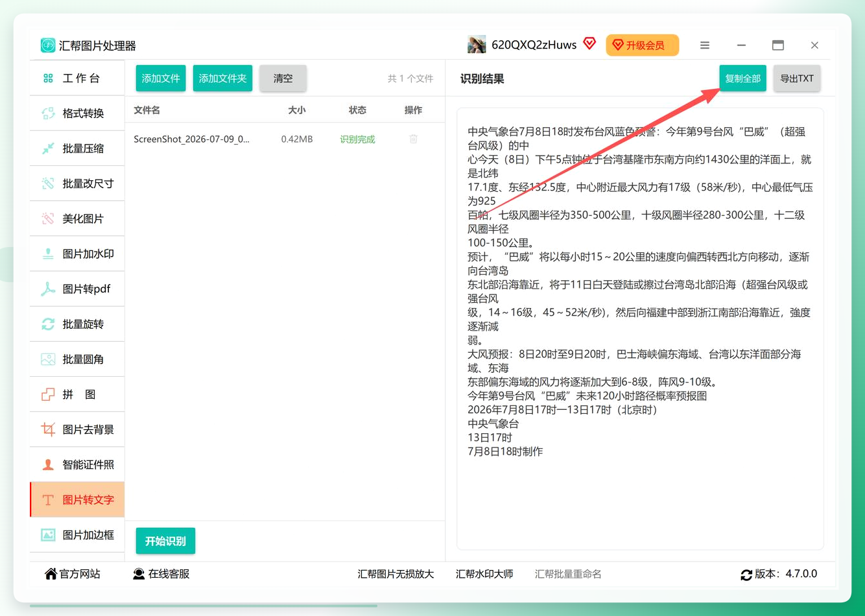
Task: Click the 识别完成 status text
Action: [357, 139]
